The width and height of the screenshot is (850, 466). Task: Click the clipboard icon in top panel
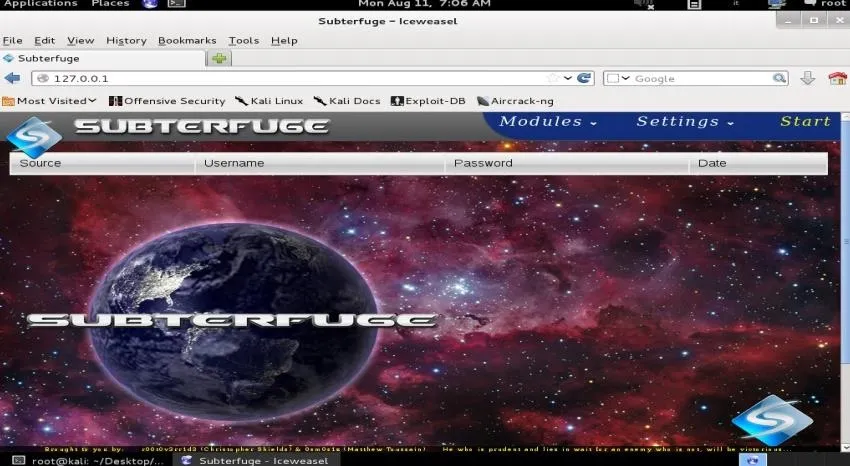coord(694,4)
